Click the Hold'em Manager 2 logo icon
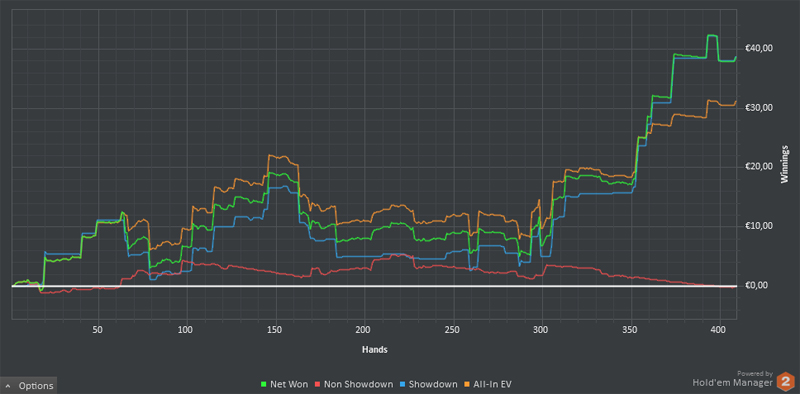This screenshot has height=394, width=800. (786, 382)
